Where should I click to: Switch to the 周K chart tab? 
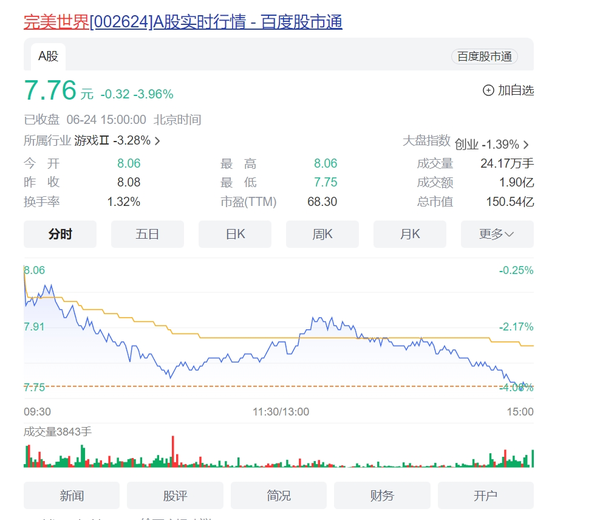[x=322, y=234]
